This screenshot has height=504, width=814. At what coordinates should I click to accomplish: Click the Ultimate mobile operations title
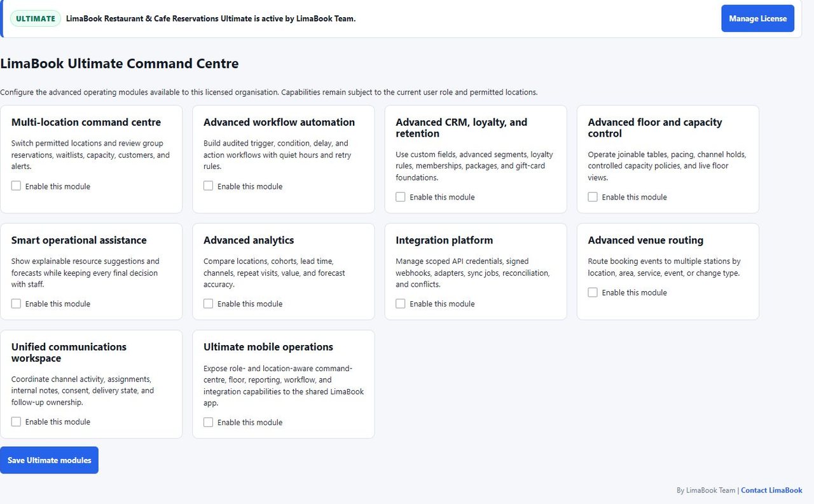(x=268, y=347)
